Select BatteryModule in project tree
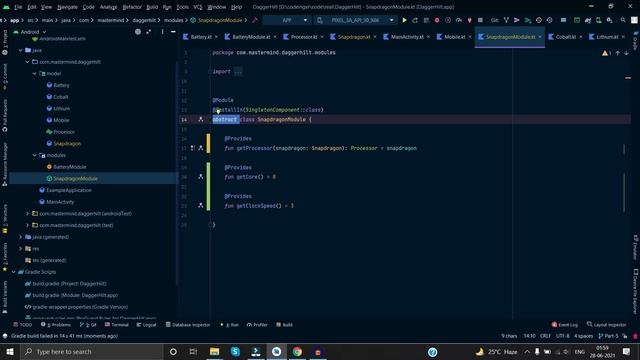Image resolution: width=640 pixels, height=360 pixels. tap(70, 167)
